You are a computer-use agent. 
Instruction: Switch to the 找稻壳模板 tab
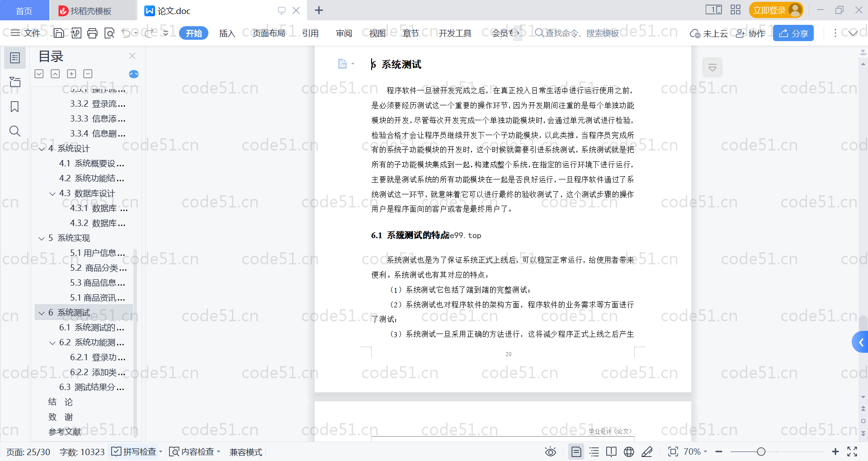point(93,10)
